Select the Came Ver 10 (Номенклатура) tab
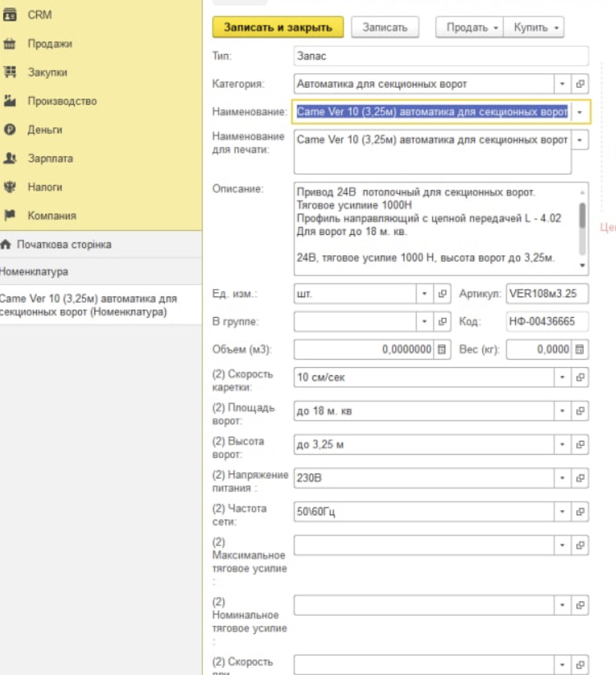Image resolution: width=616 pixels, height=675 pixels. [x=101, y=305]
